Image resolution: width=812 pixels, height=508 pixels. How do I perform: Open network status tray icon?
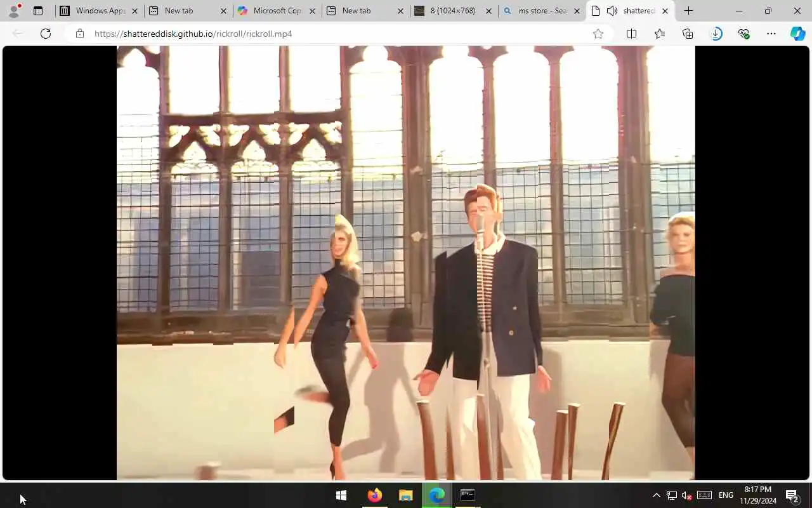(672, 495)
